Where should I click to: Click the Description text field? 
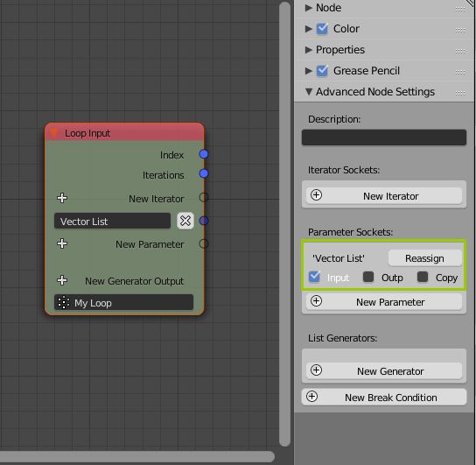(x=384, y=137)
